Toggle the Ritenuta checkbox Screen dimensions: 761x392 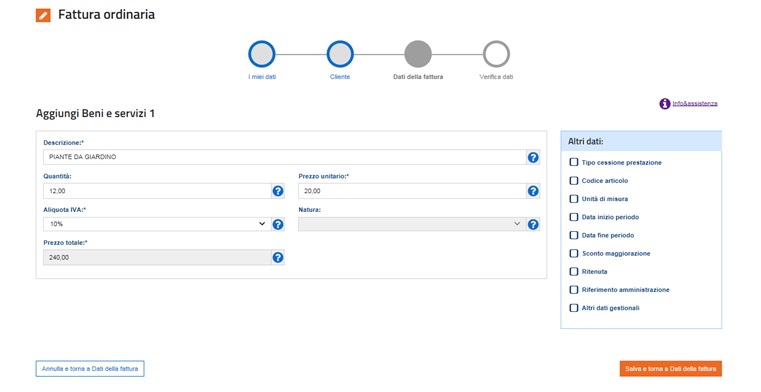tap(574, 271)
